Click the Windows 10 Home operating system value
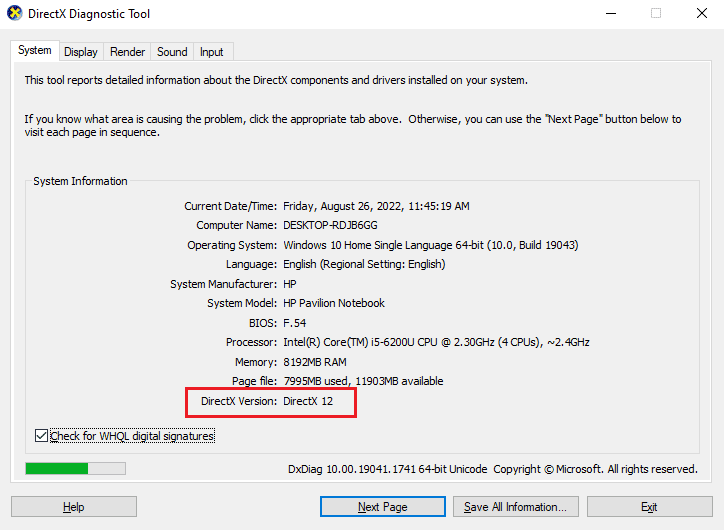Viewport: 724px width, 530px height. pyautogui.click(x=431, y=245)
